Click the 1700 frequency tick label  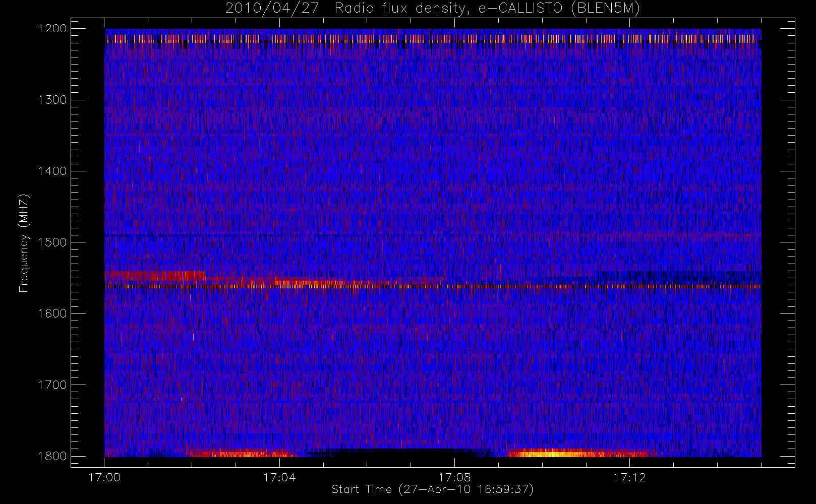click(x=53, y=385)
